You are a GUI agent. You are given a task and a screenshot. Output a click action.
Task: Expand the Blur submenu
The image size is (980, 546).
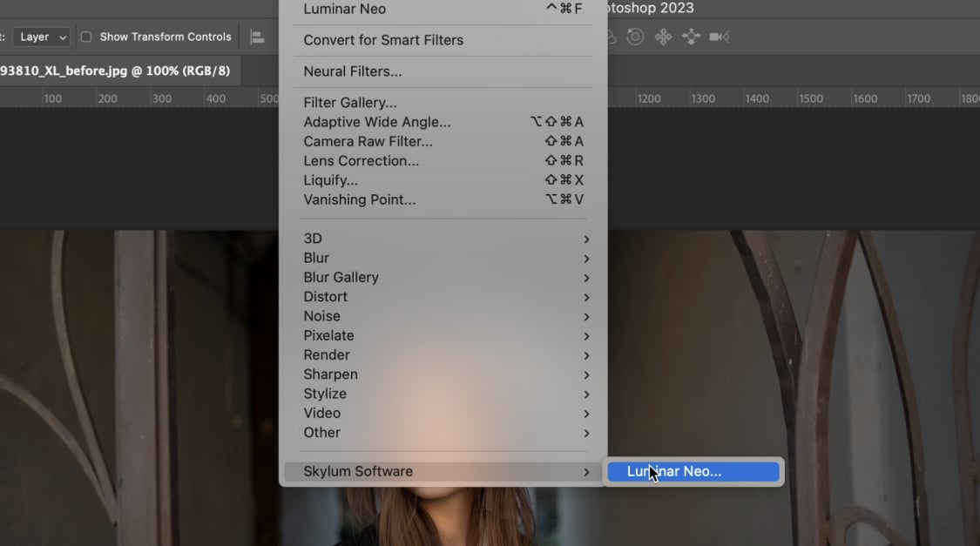tap(443, 258)
